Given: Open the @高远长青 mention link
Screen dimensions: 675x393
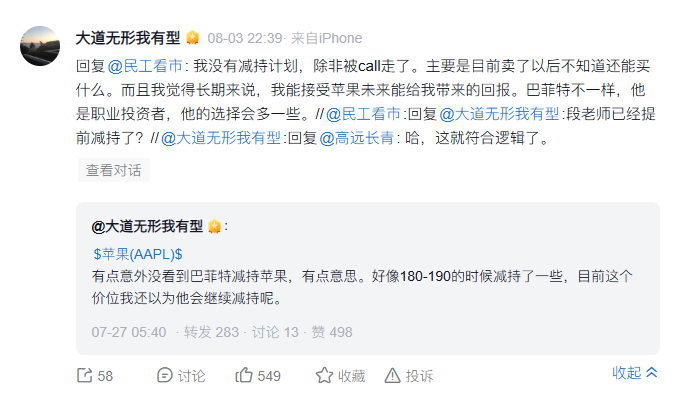Looking at the screenshot, I should click(356, 138).
